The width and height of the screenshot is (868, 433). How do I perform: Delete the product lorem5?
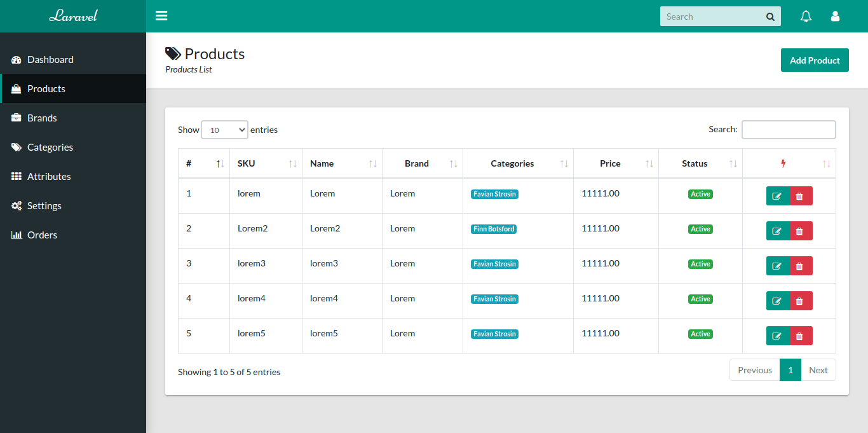coord(801,336)
